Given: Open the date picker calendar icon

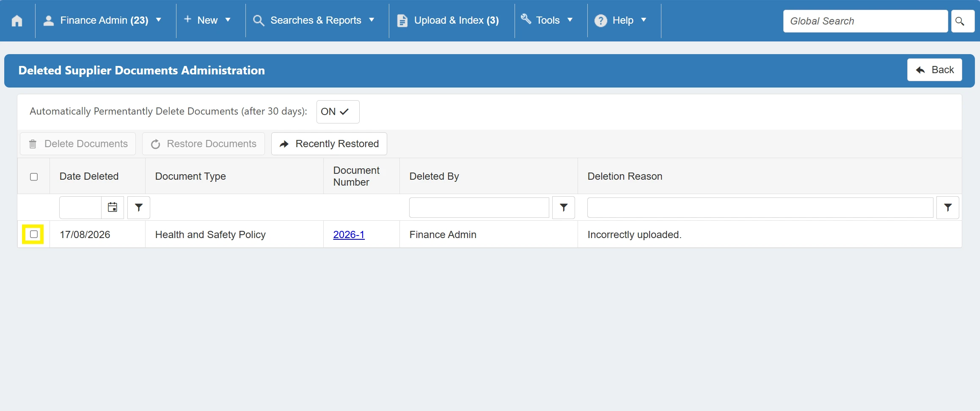Looking at the screenshot, I should pyautogui.click(x=113, y=207).
